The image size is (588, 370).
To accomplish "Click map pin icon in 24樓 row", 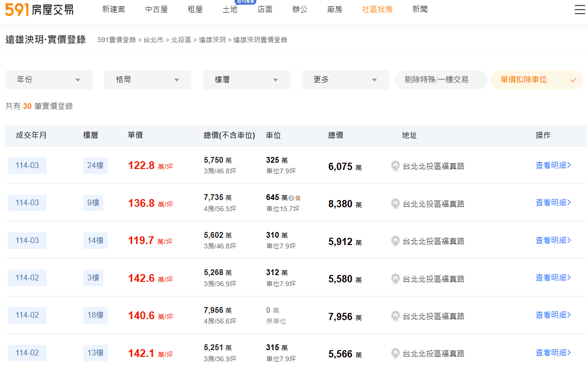I will [x=396, y=166].
